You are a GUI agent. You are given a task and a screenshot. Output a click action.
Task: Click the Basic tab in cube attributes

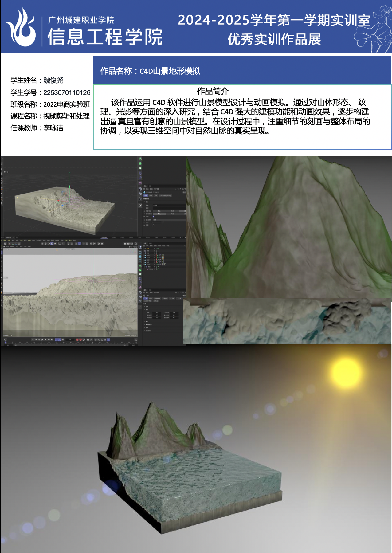click(x=146, y=195)
